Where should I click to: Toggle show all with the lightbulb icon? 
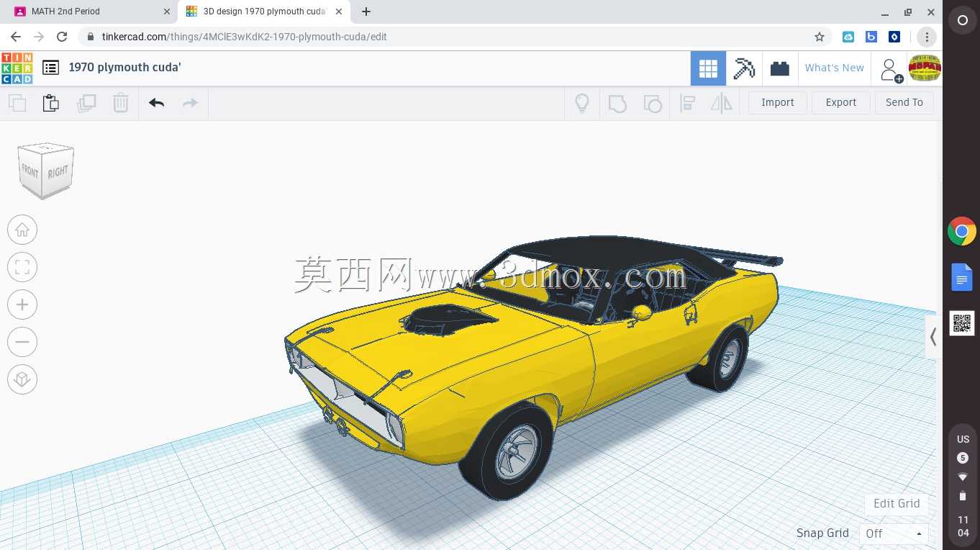click(582, 103)
